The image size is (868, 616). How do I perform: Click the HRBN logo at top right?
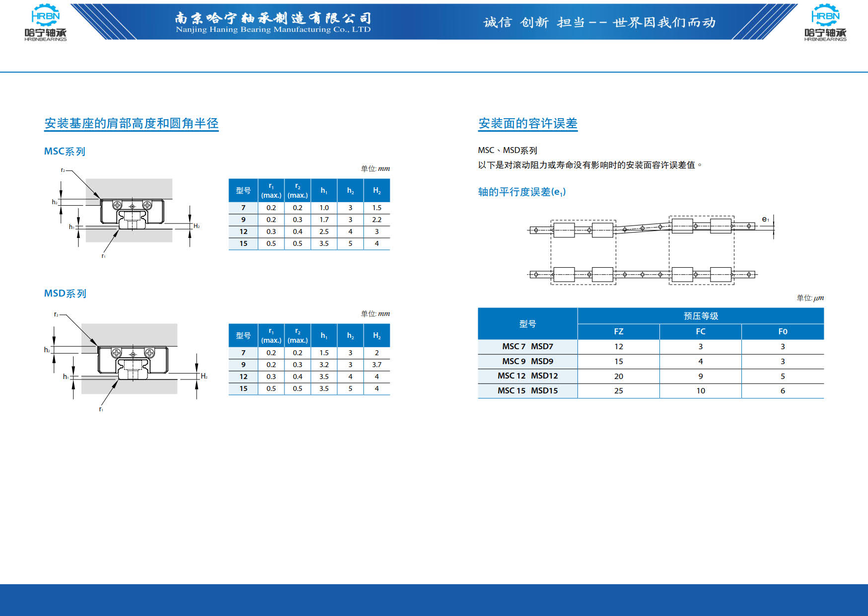pos(825,22)
